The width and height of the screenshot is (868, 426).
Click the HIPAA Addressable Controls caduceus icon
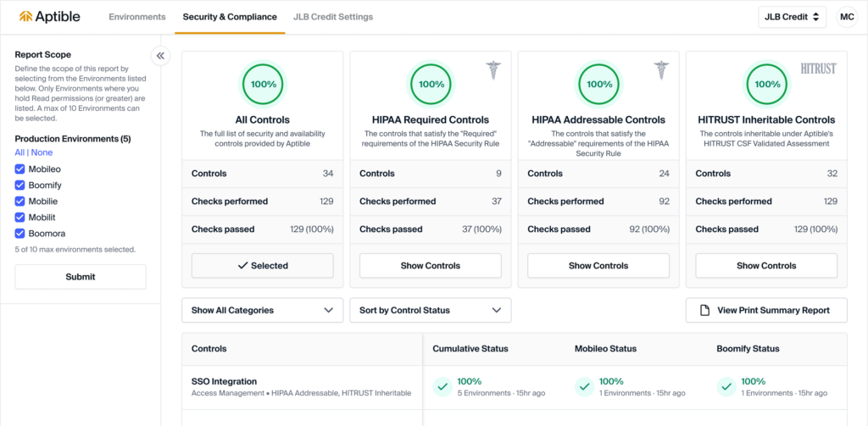tap(661, 70)
